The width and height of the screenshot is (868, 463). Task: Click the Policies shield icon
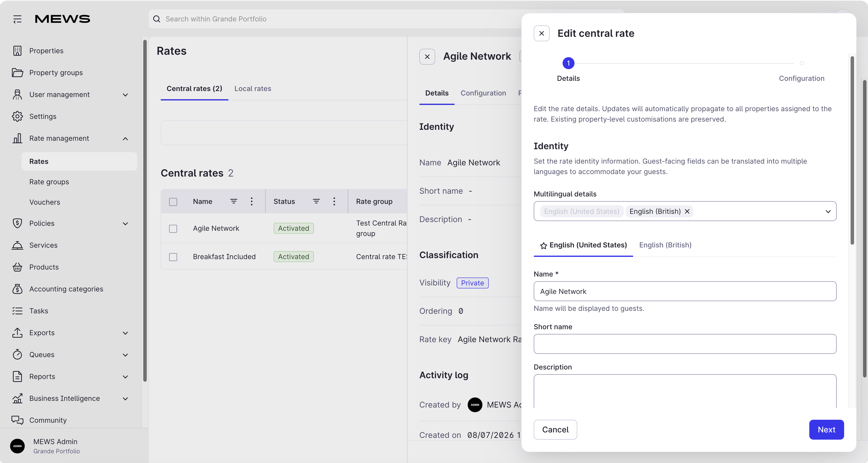point(17,223)
